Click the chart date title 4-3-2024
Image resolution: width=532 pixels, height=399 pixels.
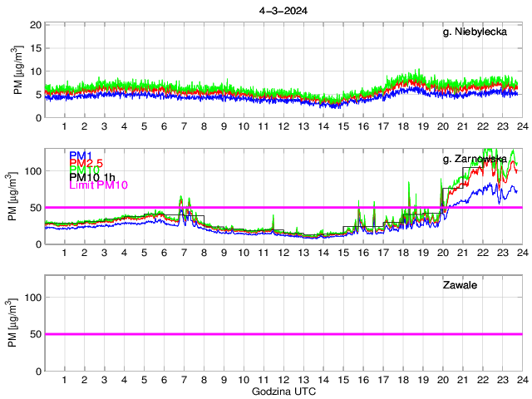click(283, 11)
